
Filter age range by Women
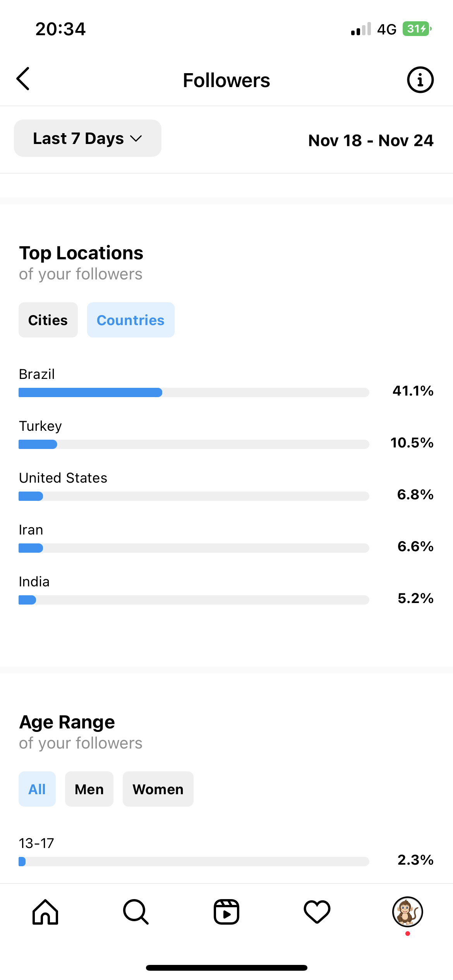click(x=158, y=789)
